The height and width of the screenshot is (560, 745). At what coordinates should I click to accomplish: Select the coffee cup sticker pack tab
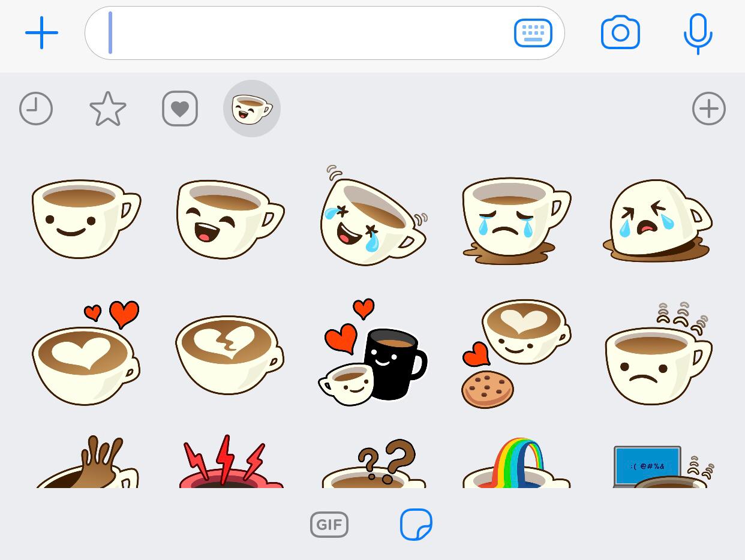pos(252,109)
